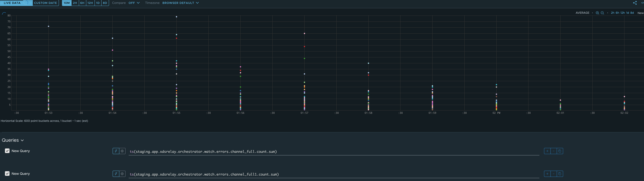Uncheck the first New Query checkbox

pyautogui.click(x=7, y=151)
